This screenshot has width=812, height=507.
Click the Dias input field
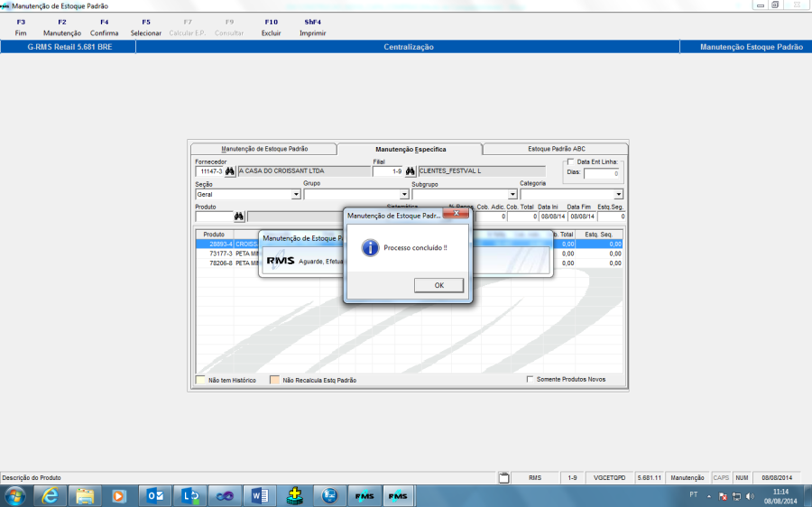[602, 173]
